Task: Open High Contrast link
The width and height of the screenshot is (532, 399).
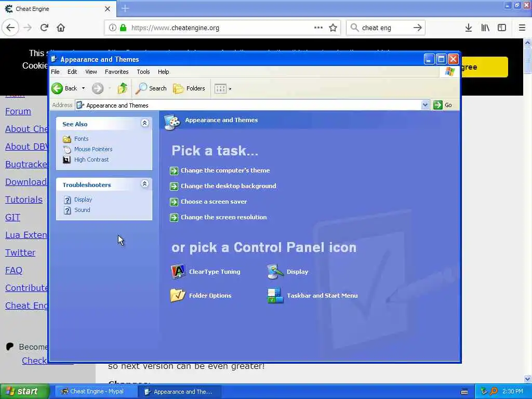Action: click(x=91, y=159)
